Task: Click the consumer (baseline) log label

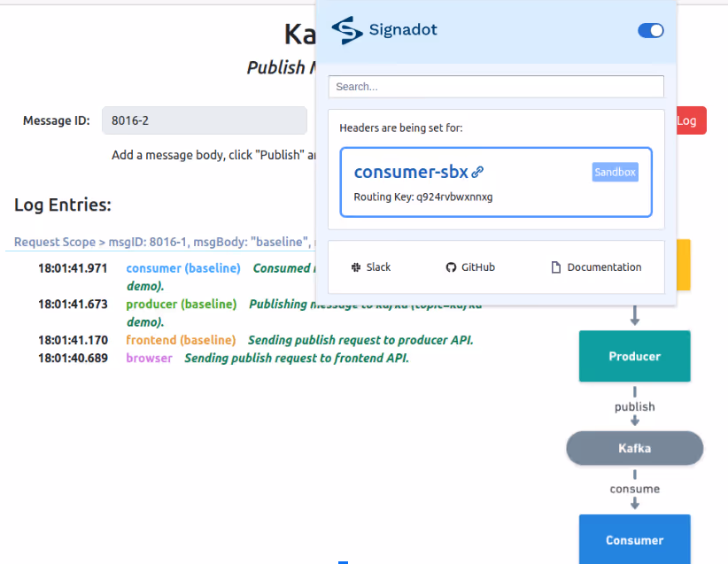Action: pyautogui.click(x=183, y=268)
